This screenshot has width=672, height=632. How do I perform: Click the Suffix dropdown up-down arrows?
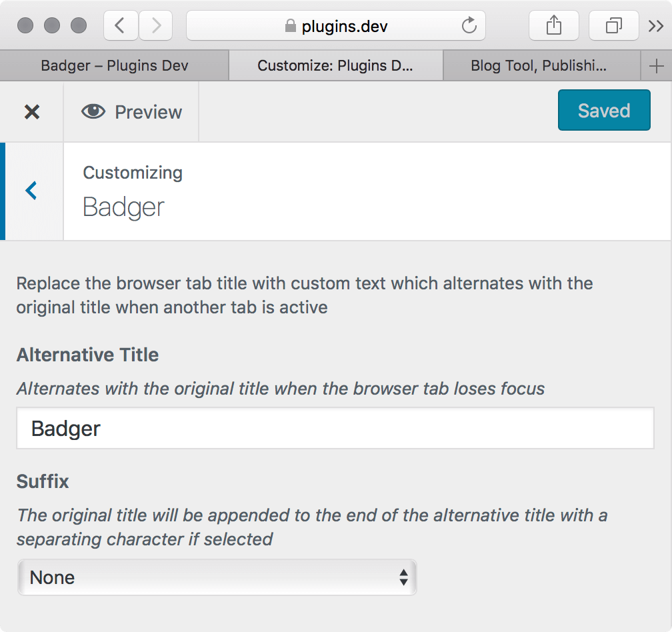pos(403,577)
